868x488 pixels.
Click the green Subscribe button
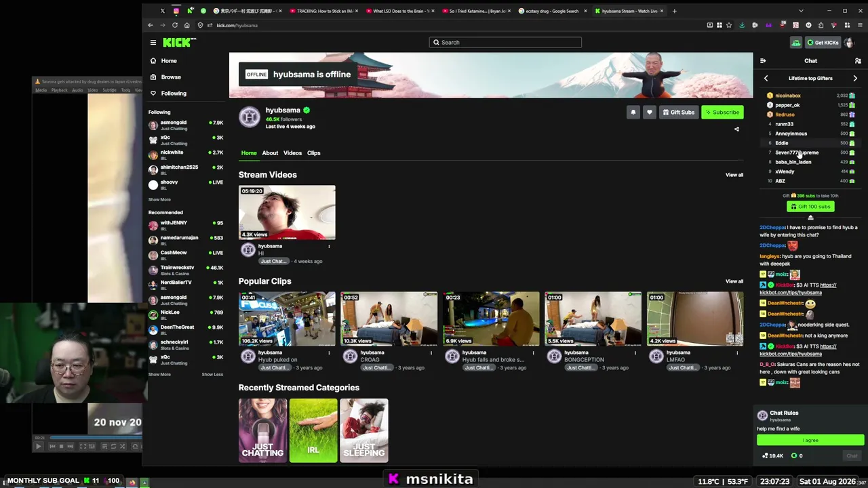tap(722, 113)
